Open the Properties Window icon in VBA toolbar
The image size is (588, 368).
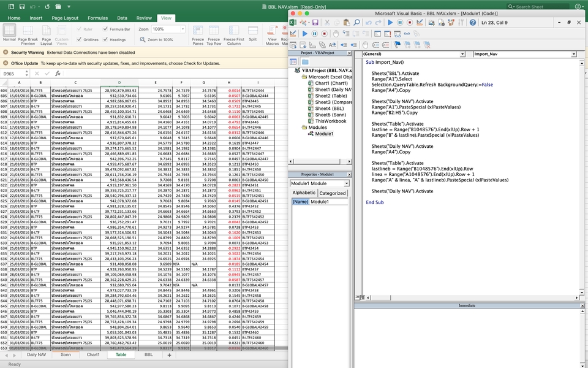click(442, 23)
